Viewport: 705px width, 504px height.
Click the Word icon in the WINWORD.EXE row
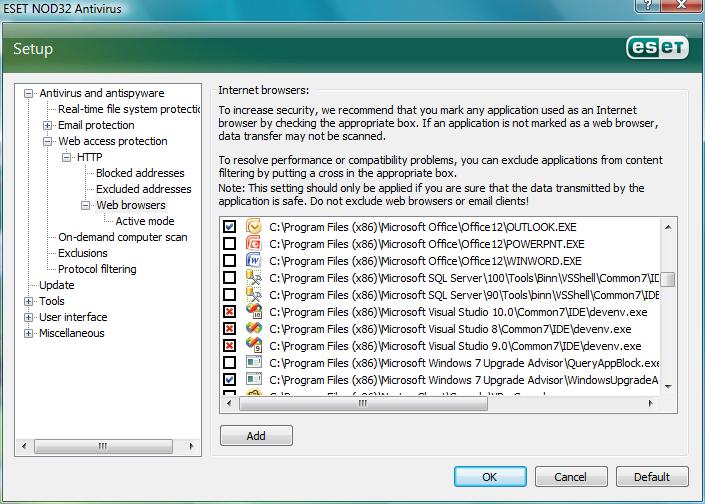(x=254, y=260)
